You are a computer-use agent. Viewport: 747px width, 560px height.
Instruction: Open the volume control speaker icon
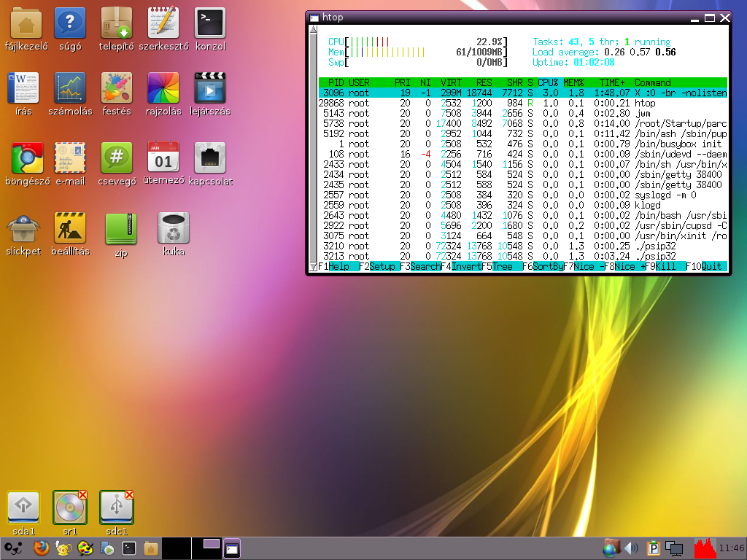pos(631,547)
